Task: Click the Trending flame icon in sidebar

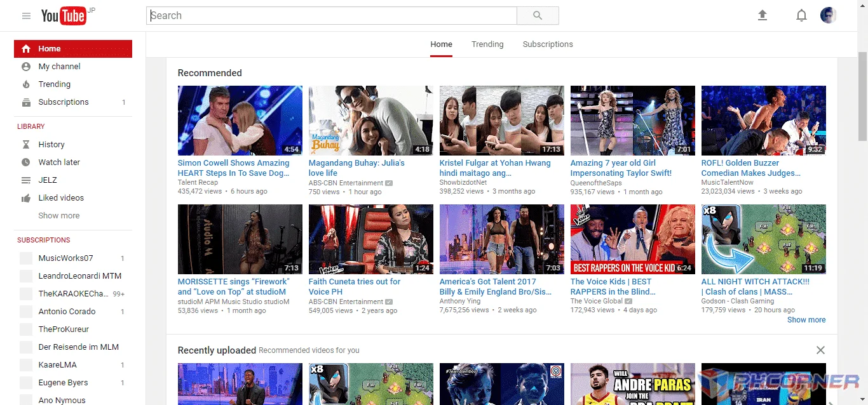Action: point(26,84)
